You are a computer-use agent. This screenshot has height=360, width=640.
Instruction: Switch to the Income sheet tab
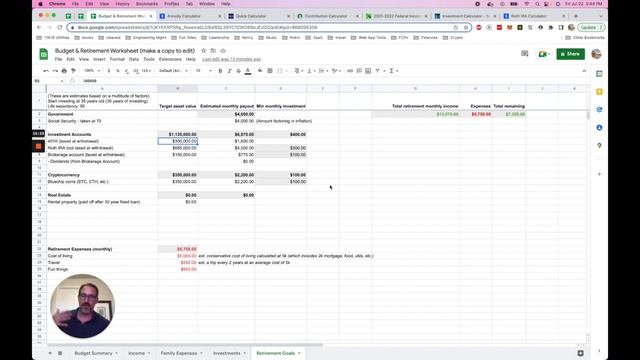(x=136, y=353)
